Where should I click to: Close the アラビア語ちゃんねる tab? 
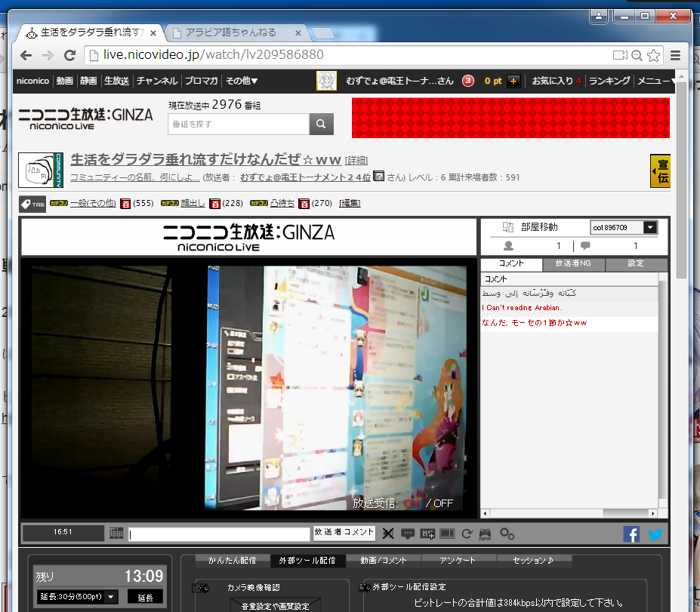(x=298, y=33)
